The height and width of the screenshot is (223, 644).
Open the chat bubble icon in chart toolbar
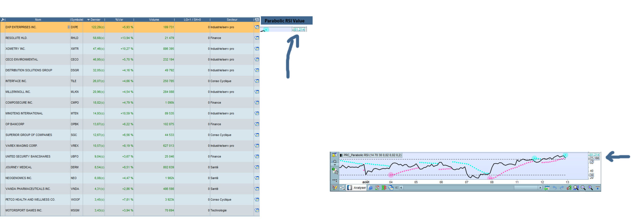coord(370,188)
